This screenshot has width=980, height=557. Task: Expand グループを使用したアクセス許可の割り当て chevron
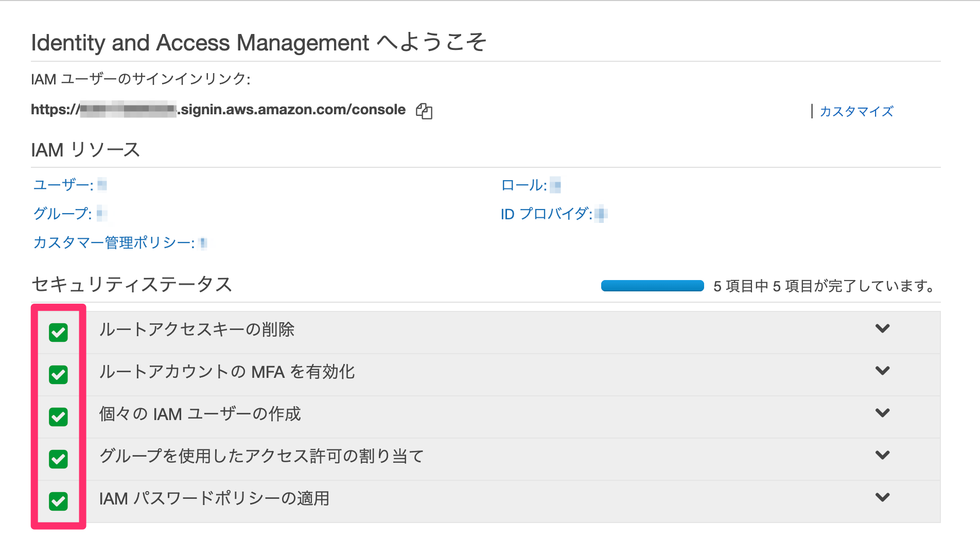point(882,455)
